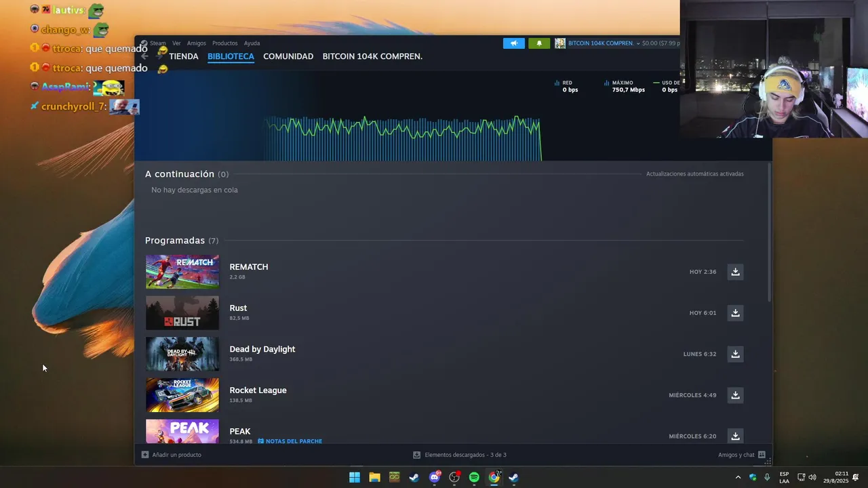
Task: Open the BITCOIN 104K COMPREN. profile tab
Action: (x=372, y=56)
